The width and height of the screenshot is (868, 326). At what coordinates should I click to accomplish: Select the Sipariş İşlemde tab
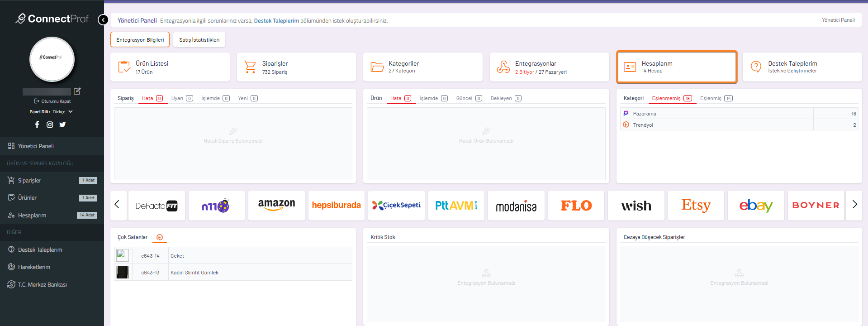point(216,98)
